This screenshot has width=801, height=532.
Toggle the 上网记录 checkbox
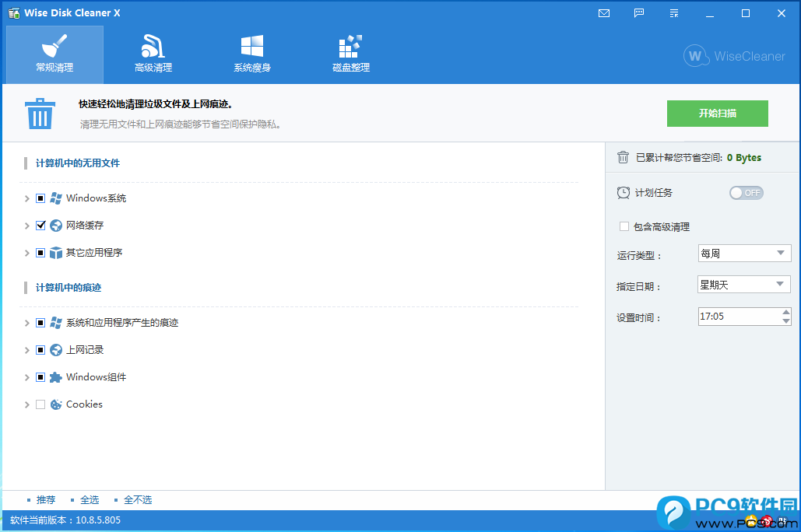[40, 350]
